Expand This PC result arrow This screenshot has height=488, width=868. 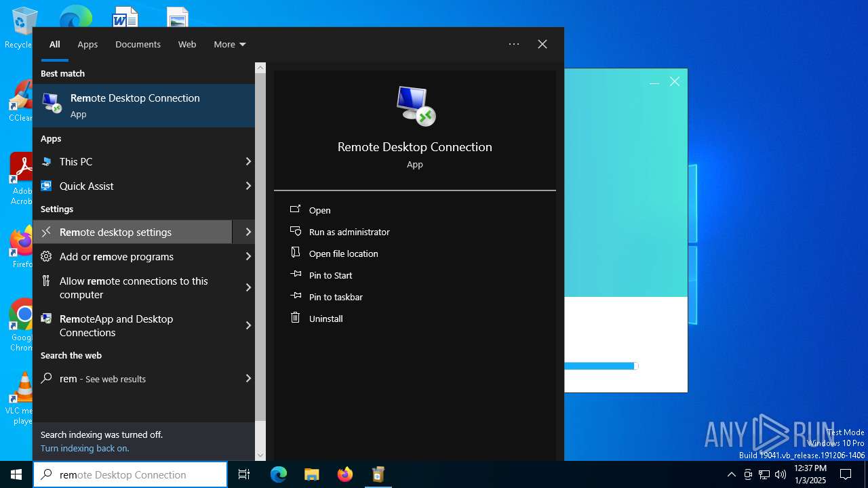[x=248, y=161]
